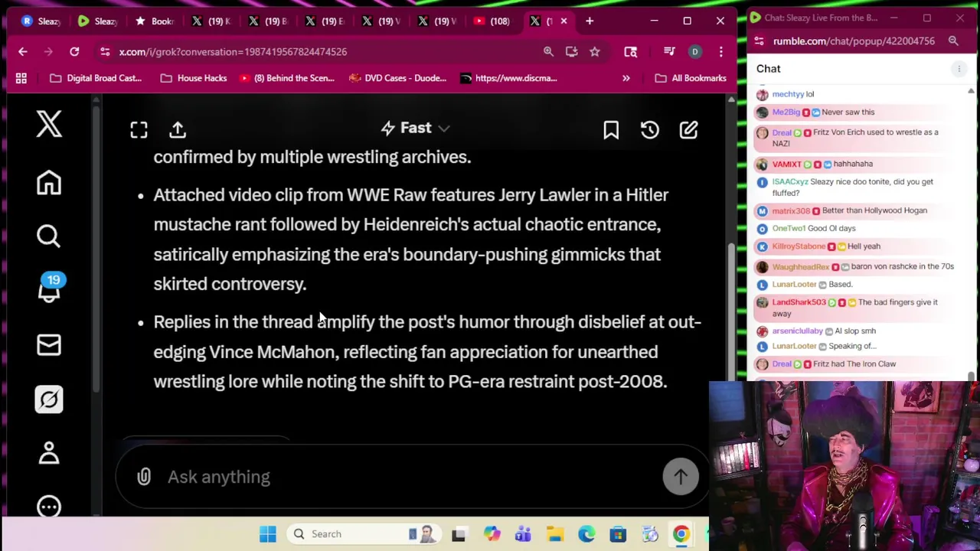This screenshot has height=551, width=980.
Task: Toggle Grok focus mode fullscreen icon
Action: pyautogui.click(x=139, y=130)
